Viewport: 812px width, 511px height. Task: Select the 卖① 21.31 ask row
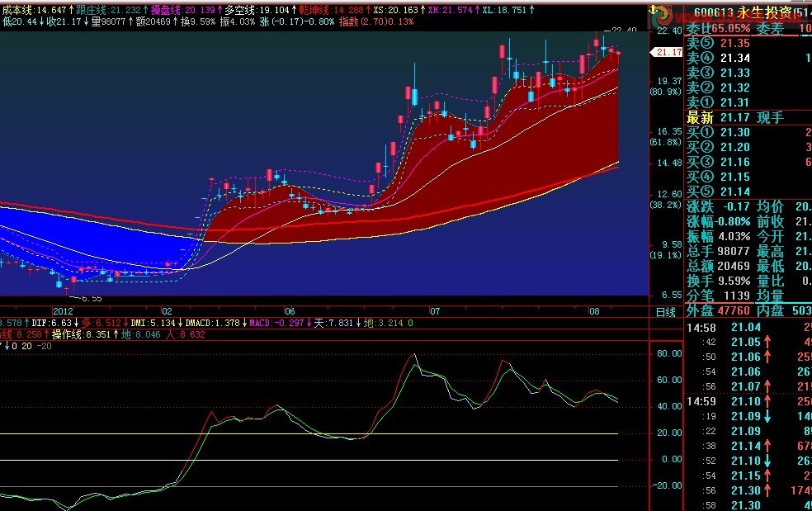coord(720,102)
